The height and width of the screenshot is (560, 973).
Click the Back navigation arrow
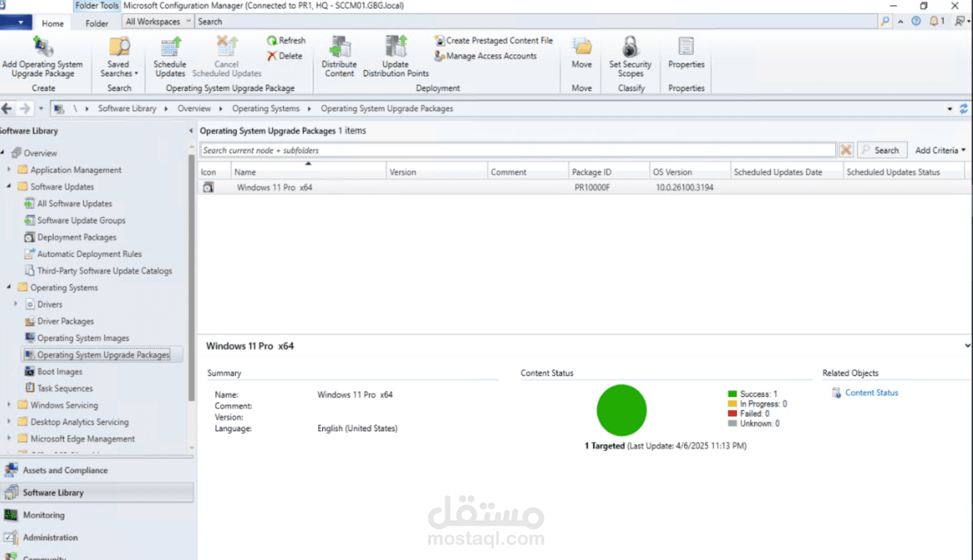pos(7,108)
